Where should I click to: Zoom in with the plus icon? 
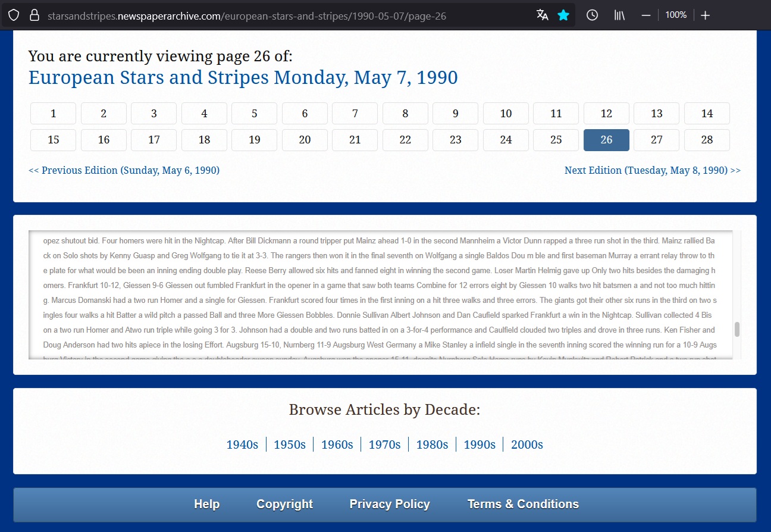[705, 15]
